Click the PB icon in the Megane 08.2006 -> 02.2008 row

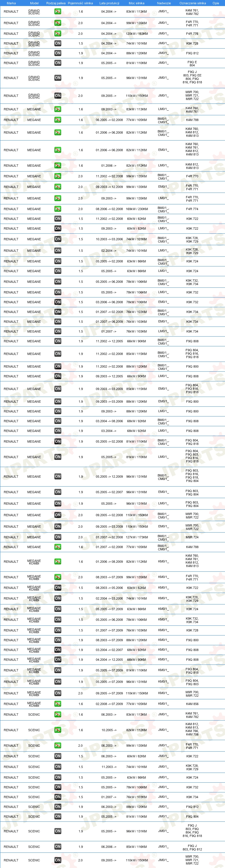pos(58,209)
